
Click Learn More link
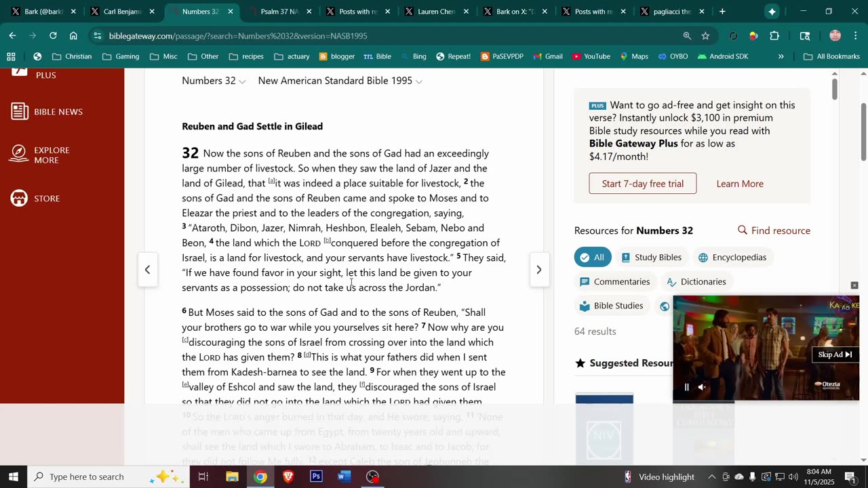point(740,184)
